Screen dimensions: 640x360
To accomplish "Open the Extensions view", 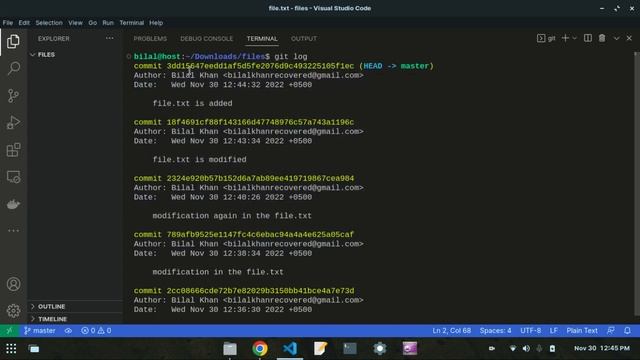I will (x=13, y=150).
